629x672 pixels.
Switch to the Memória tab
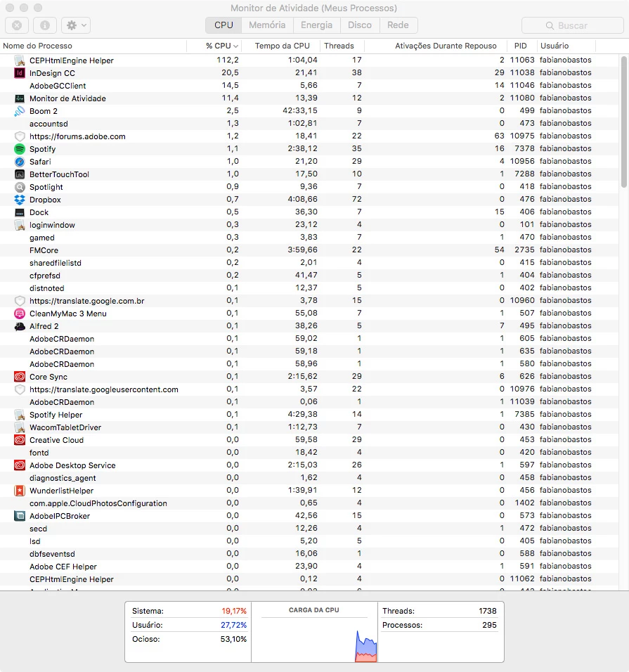(x=267, y=25)
